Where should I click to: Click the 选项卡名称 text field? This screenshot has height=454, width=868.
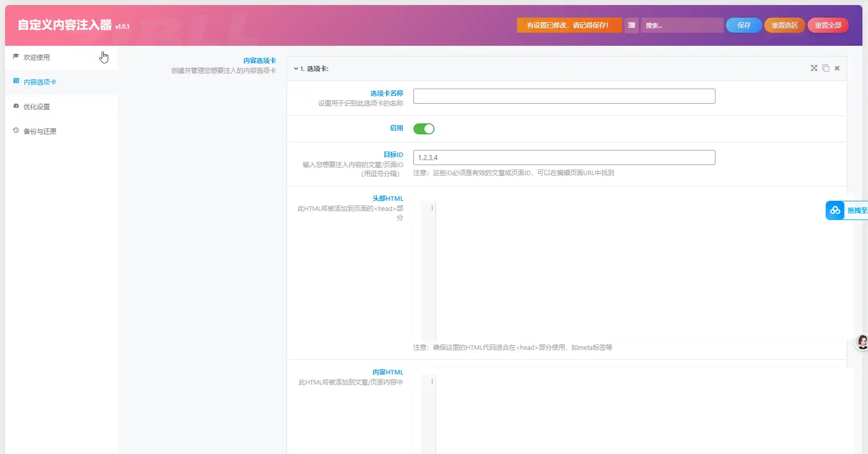click(564, 96)
